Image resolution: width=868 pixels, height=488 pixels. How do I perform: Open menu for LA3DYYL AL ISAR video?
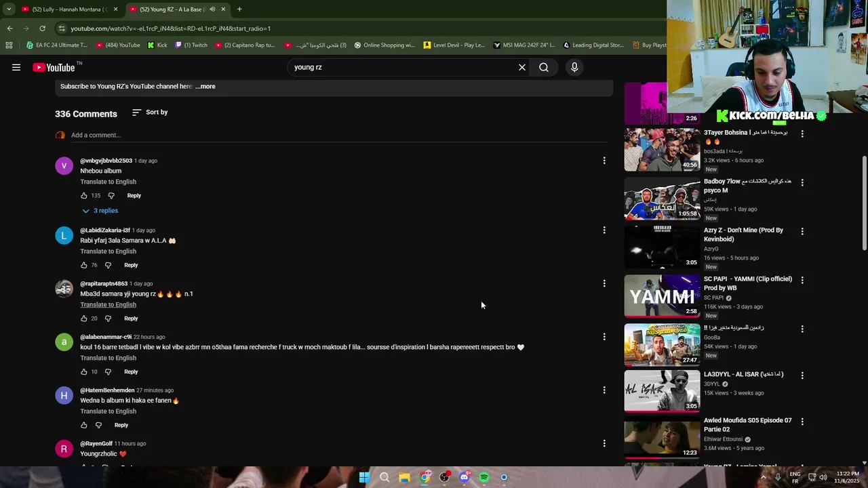tap(802, 375)
